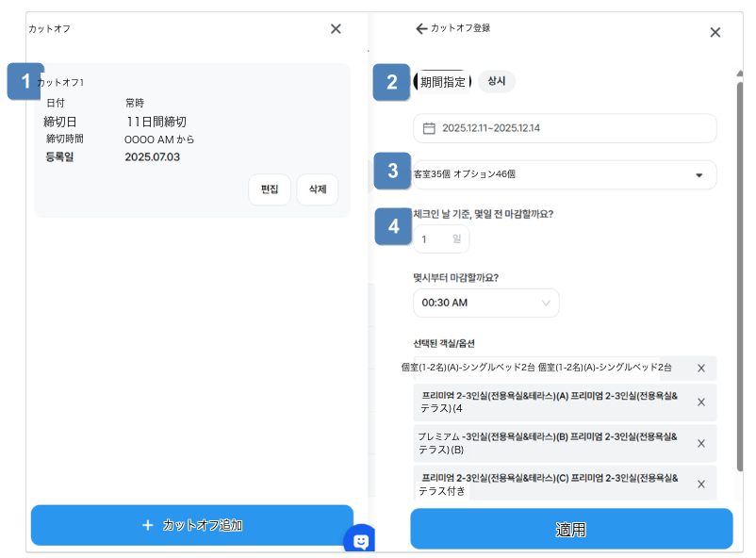The image size is (756, 558).
Task: Click the カットオフ追加 button
Action: click(x=192, y=525)
